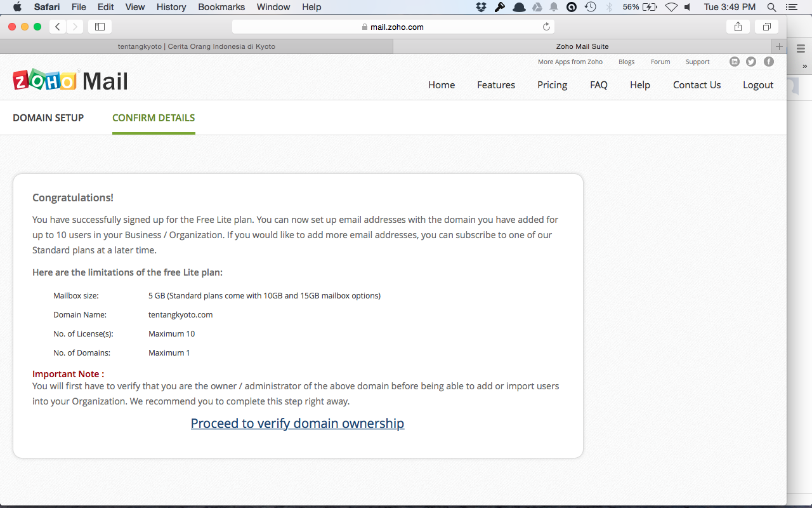Click the Safari share icon
812x508 pixels.
coord(738,27)
